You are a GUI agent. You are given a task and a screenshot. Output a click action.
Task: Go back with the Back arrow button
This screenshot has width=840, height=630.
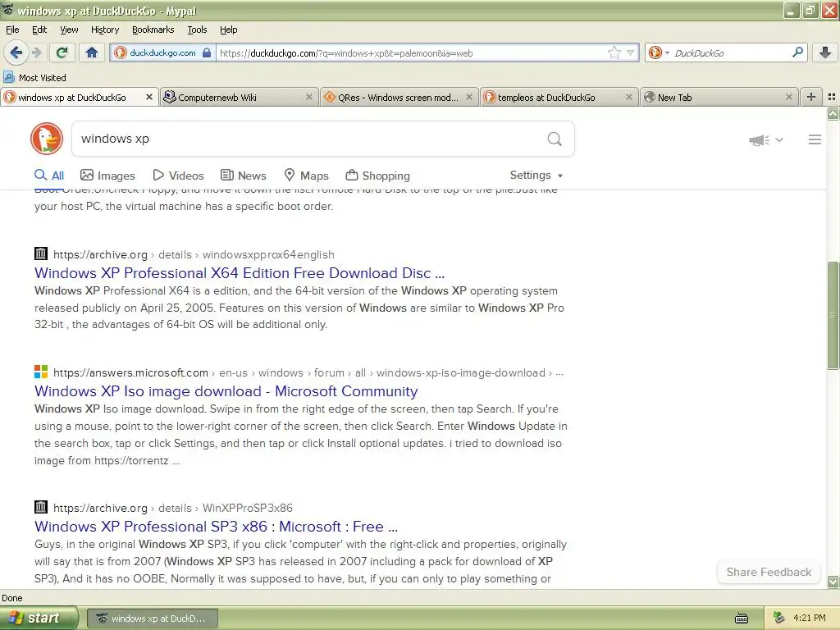pyautogui.click(x=16, y=52)
